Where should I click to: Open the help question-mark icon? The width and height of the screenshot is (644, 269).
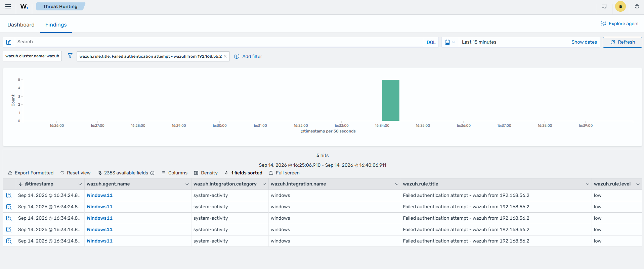click(x=637, y=6)
